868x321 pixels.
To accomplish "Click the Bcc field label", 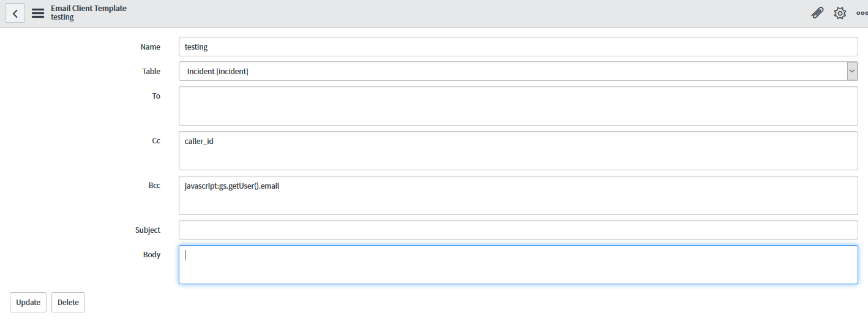I will click(154, 185).
